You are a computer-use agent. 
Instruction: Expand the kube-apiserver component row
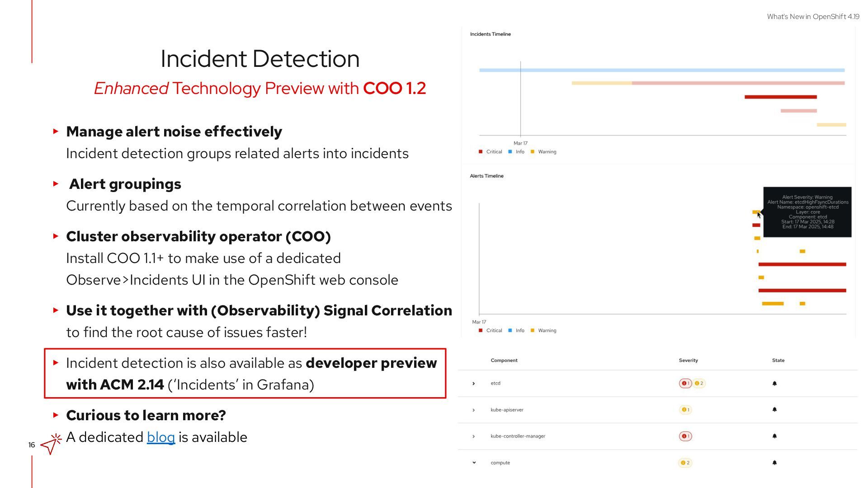point(473,410)
